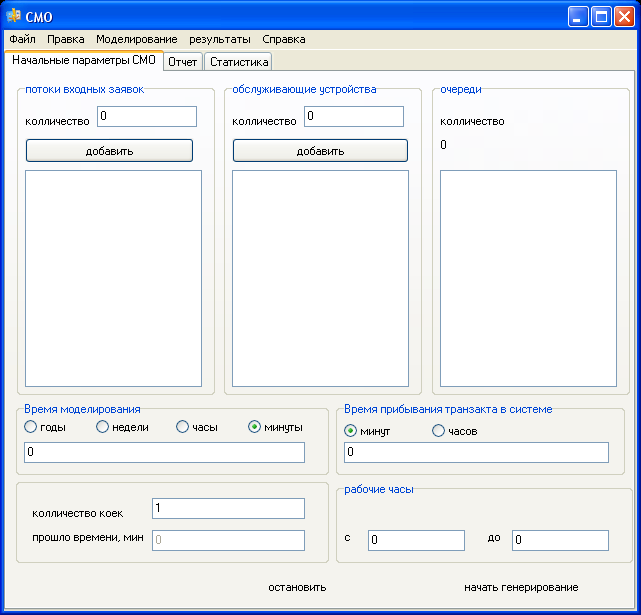Viewport: 641px width, 615px height.
Task: Open the Справка menu
Action: pos(284,39)
